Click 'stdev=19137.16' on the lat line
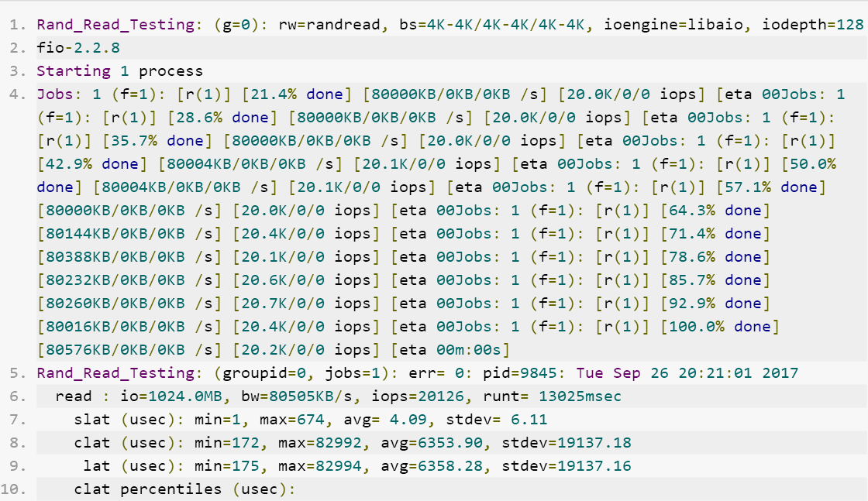The height and width of the screenshot is (501, 868). pos(567,466)
